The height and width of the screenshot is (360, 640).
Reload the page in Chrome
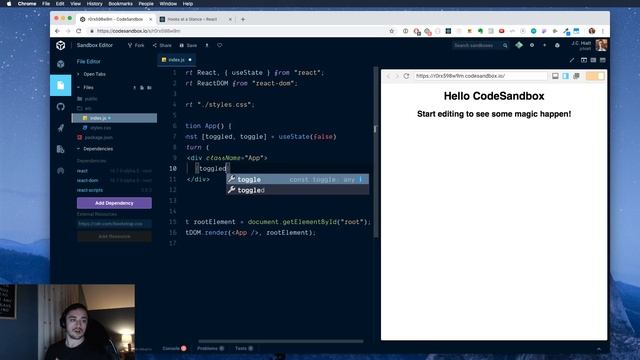(x=79, y=31)
